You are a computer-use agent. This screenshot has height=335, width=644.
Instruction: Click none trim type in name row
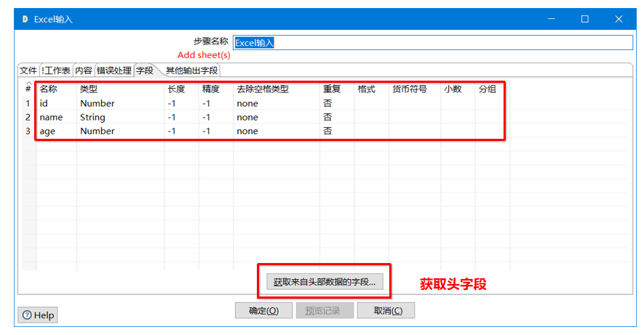pos(277,117)
